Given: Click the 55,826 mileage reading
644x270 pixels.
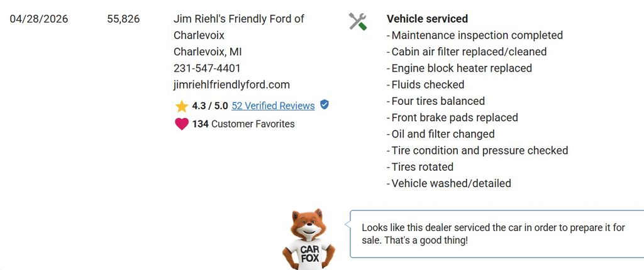Looking at the screenshot, I should [123, 19].
